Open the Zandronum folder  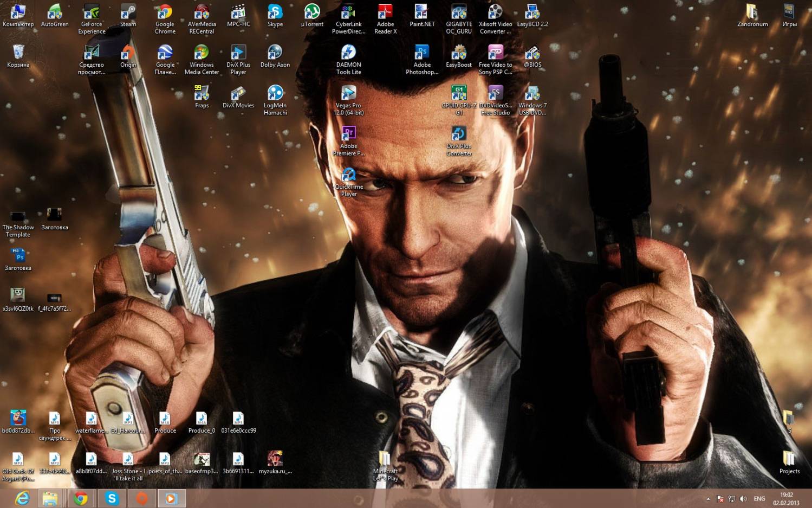(x=752, y=16)
